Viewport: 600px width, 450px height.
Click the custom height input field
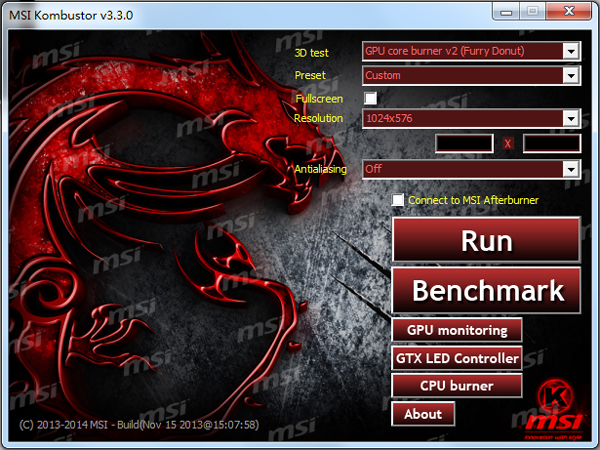pos(552,143)
